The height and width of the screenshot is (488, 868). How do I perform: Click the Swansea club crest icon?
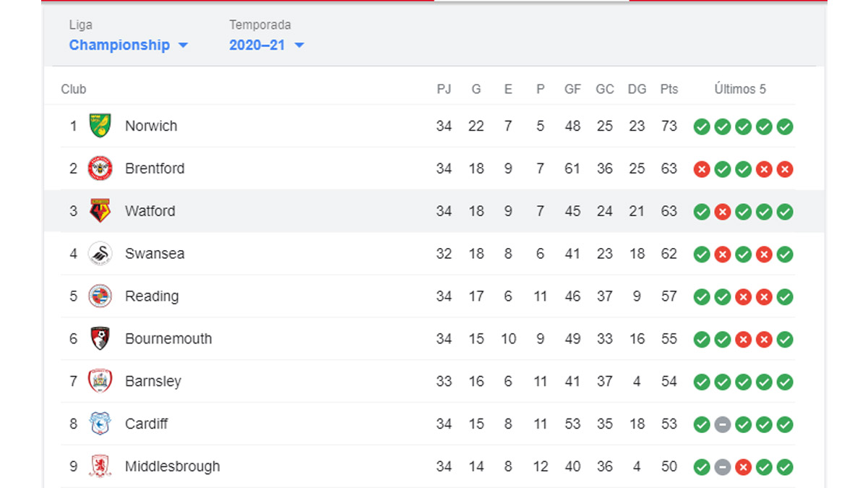(100, 254)
